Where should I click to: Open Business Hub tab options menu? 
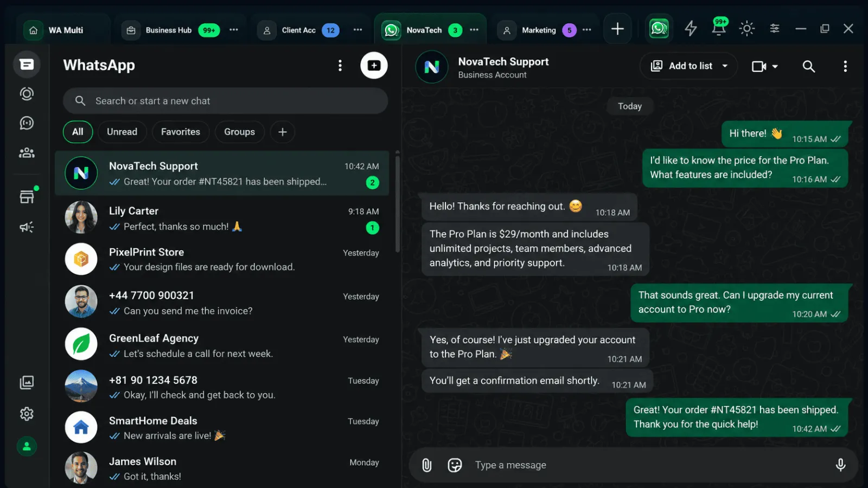(234, 30)
